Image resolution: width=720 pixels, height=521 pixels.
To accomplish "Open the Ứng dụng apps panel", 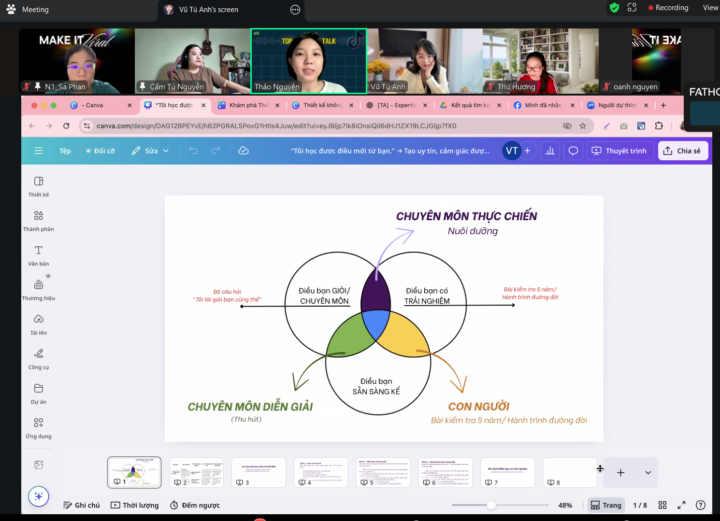I will (38, 427).
